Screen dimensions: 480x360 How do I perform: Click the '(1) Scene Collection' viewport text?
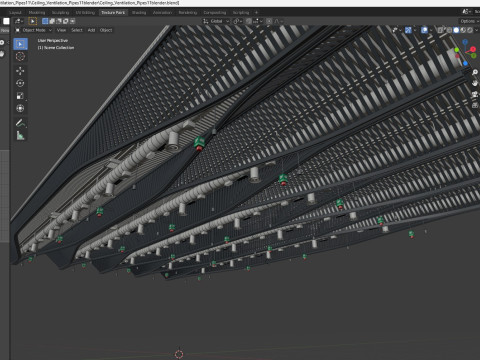coord(56,48)
